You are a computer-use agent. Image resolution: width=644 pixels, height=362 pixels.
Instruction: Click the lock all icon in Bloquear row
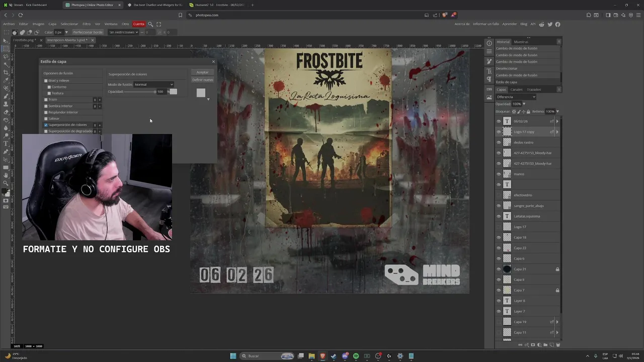528,112
